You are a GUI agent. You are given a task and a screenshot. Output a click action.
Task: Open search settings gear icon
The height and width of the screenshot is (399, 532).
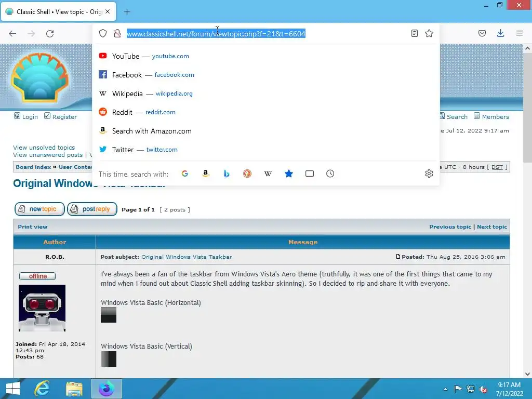pyautogui.click(x=429, y=174)
